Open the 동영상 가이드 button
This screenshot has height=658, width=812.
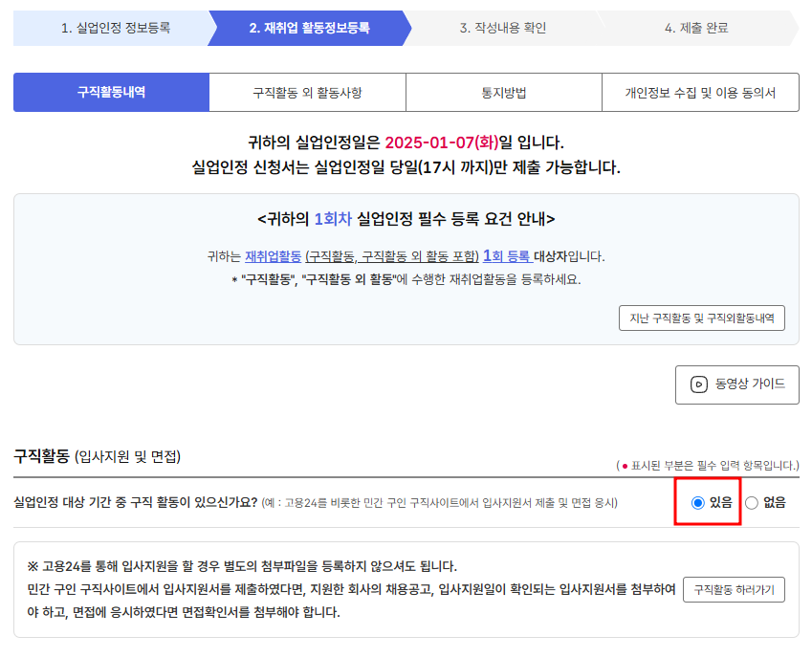[x=736, y=384]
